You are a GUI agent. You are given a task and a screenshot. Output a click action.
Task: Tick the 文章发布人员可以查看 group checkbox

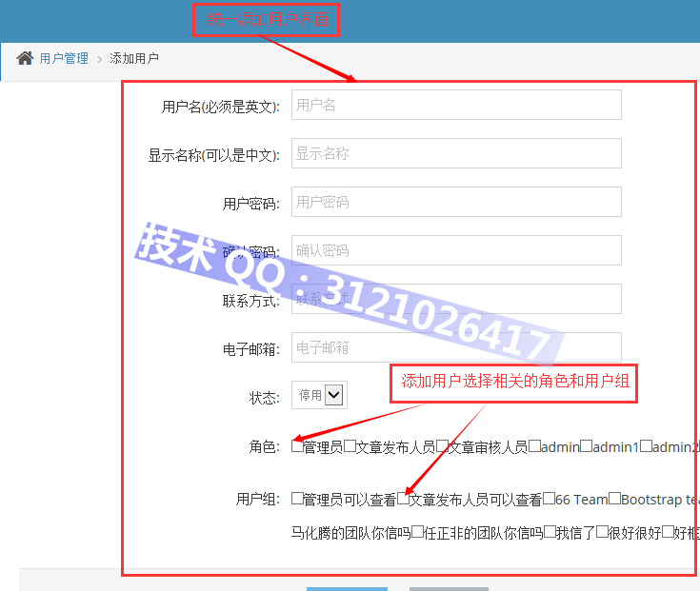coord(403,499)
